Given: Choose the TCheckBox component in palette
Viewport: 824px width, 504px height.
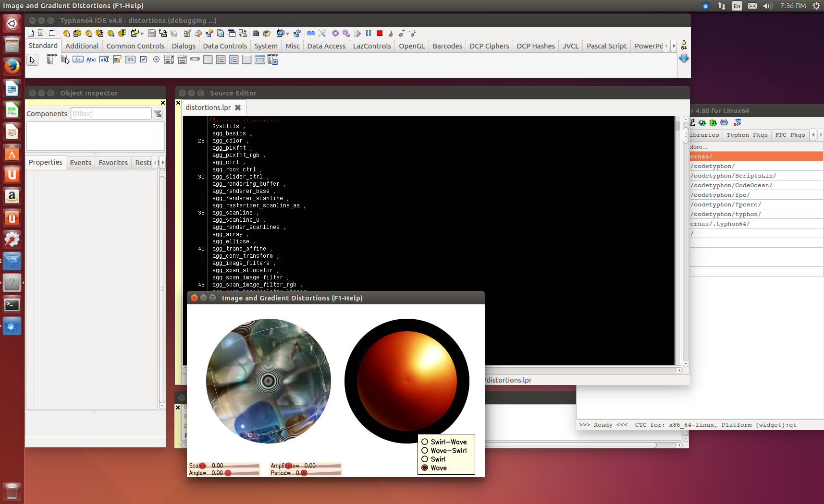Looking at the screenshot, I should tap(143, 60).
